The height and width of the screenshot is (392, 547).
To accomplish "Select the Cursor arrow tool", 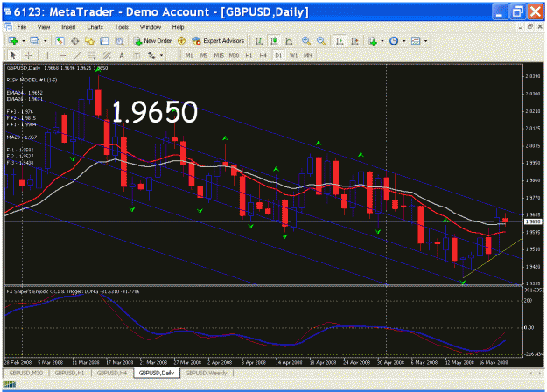I will click(x=13, y=55).
